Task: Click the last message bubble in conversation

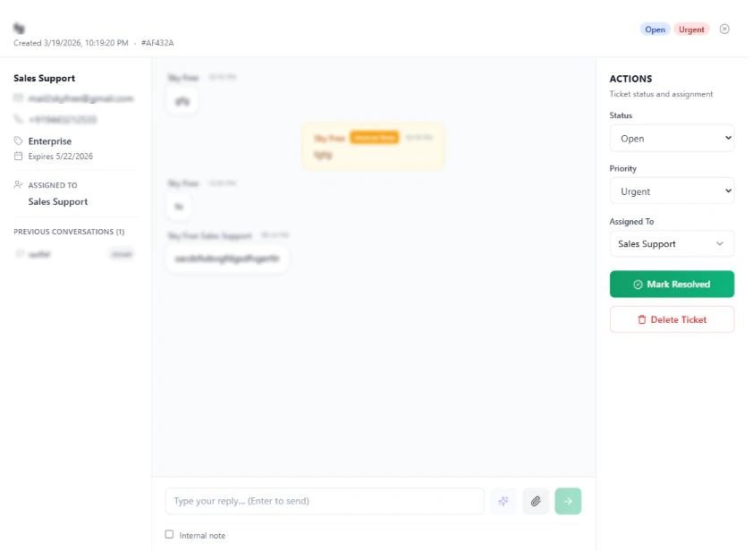Action: (227, 259)
